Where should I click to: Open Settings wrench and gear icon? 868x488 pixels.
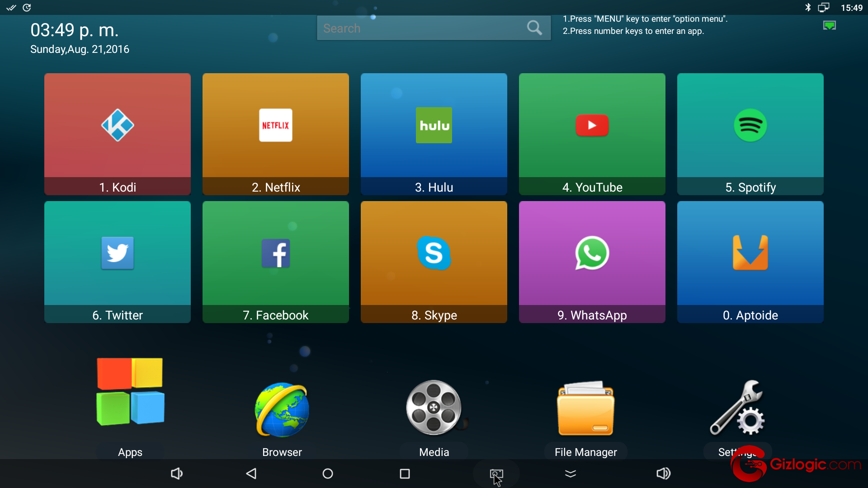(x=738, y=407)
